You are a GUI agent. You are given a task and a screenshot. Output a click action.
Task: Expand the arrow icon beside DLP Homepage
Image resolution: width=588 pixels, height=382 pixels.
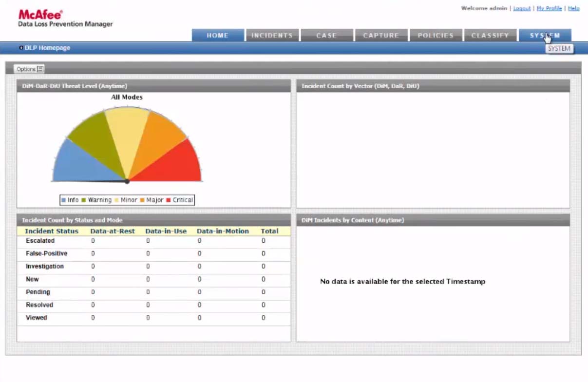(21, 48)
